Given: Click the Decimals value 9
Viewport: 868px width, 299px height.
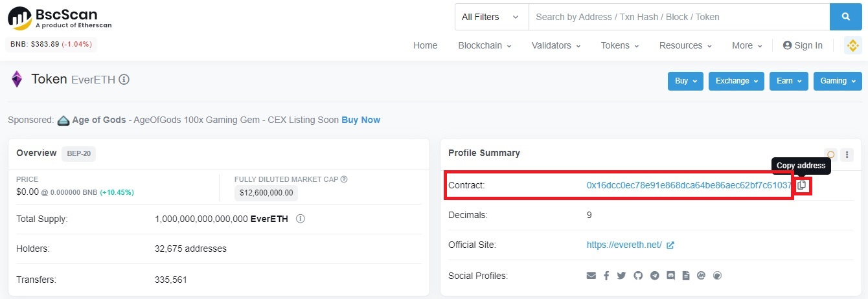Looking at the screenshot, I should 589,215.
